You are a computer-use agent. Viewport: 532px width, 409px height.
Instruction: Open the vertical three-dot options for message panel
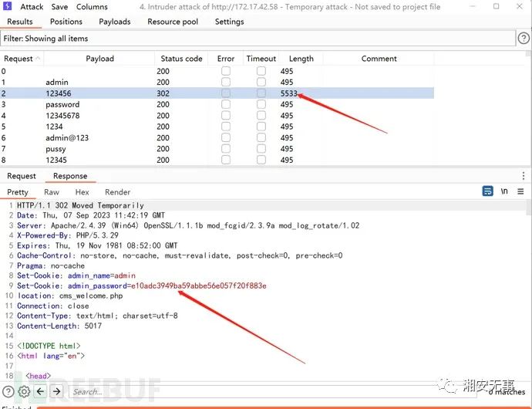tap(524, 176)
